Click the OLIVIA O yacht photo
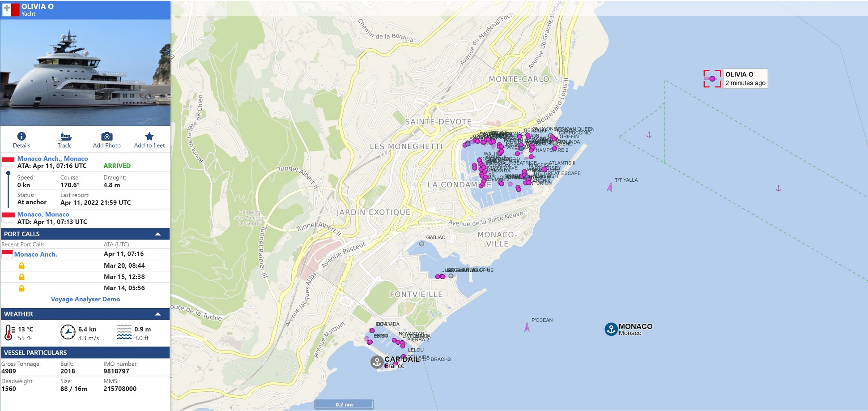The height and width of the screenshot is (411, 868). [85, 73]
